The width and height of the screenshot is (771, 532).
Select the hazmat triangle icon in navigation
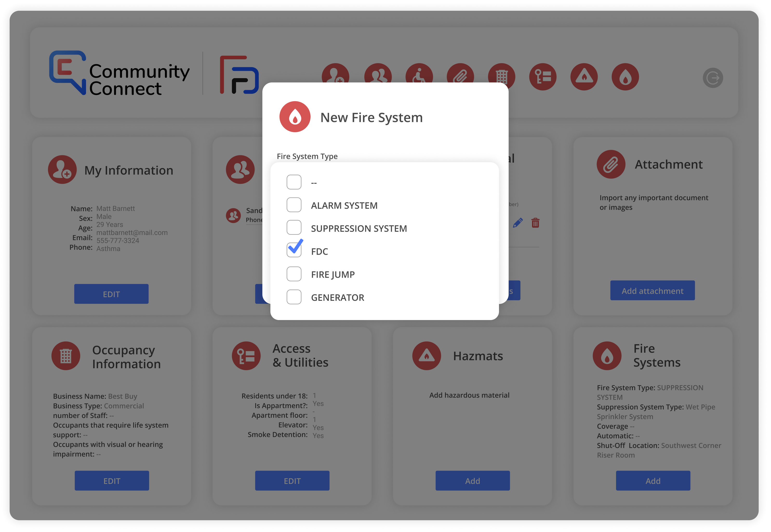(x=585, y=77)
